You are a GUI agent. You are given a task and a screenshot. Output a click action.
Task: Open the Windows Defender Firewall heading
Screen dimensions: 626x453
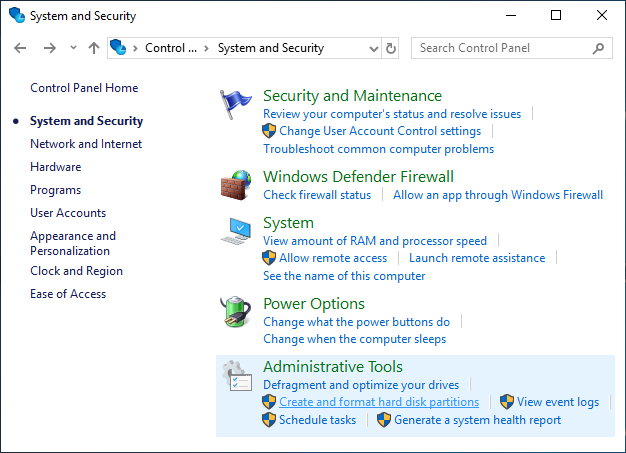pyautogui.click(x=358, y=176)
